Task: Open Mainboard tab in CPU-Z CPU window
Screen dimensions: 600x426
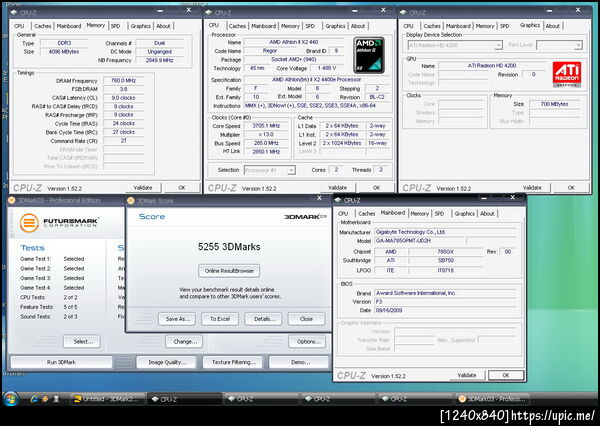Action: click(264, 26)
